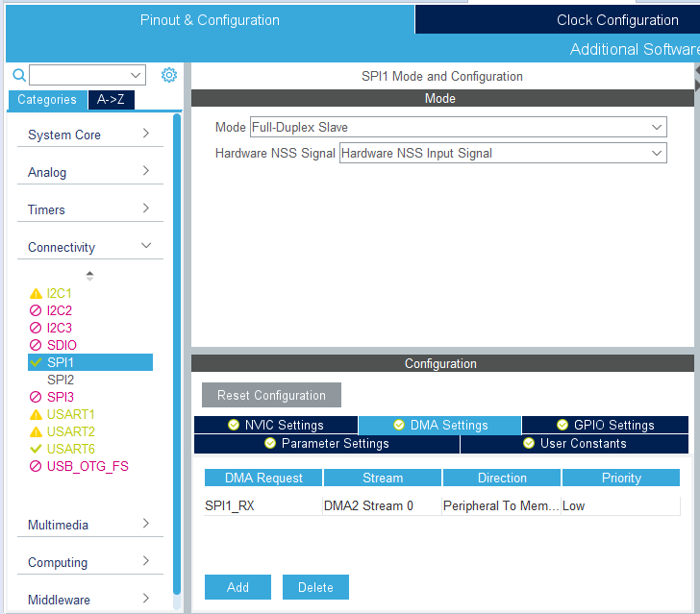Open the settings gear icon
Viewport: 700px width, 614px height.
[x=169, y=75]
